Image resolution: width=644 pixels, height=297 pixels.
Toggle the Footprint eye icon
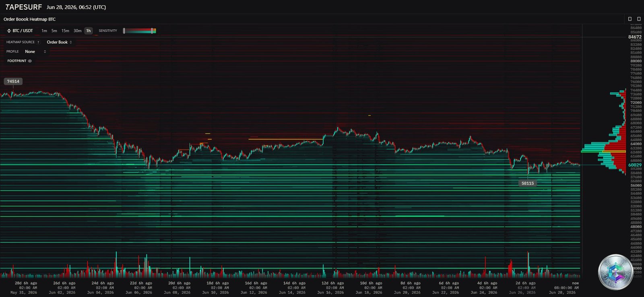point(30,61)
